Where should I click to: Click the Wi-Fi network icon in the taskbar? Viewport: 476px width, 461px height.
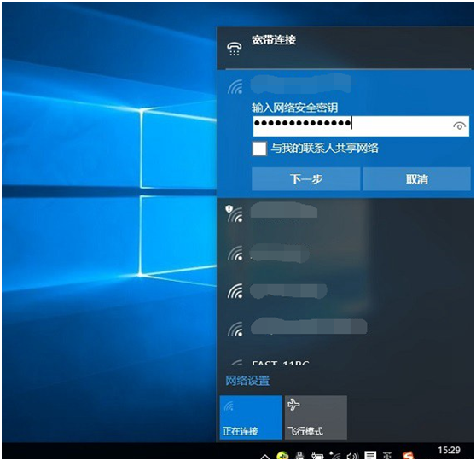pos(335,456)
